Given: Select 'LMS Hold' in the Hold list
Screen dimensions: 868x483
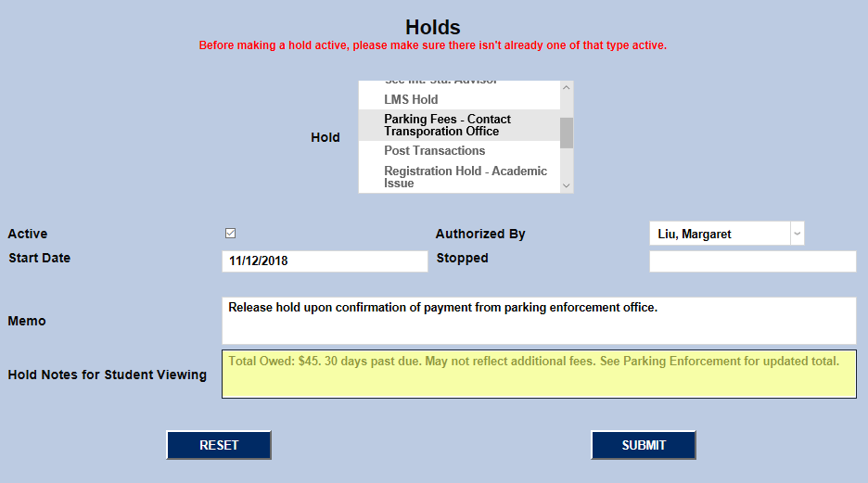Looking at the screenshot, I should tap(411, 99).
